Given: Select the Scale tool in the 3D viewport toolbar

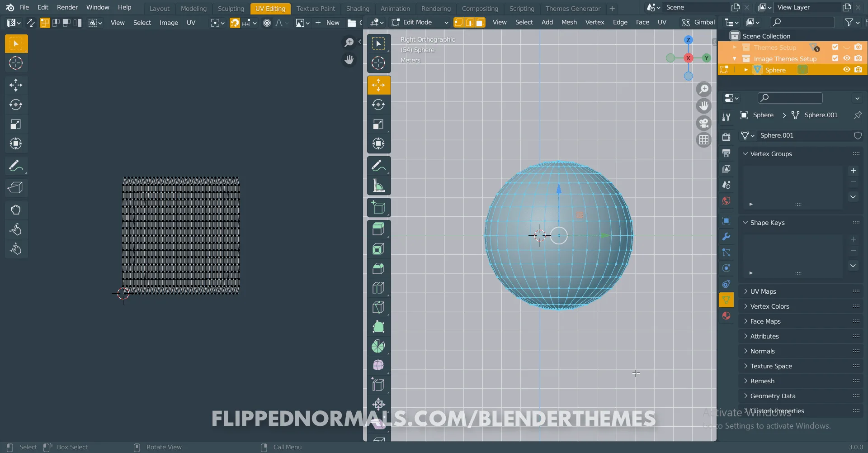Looking at the screenshot, I should pyautogui.click(x=379, y=124).
